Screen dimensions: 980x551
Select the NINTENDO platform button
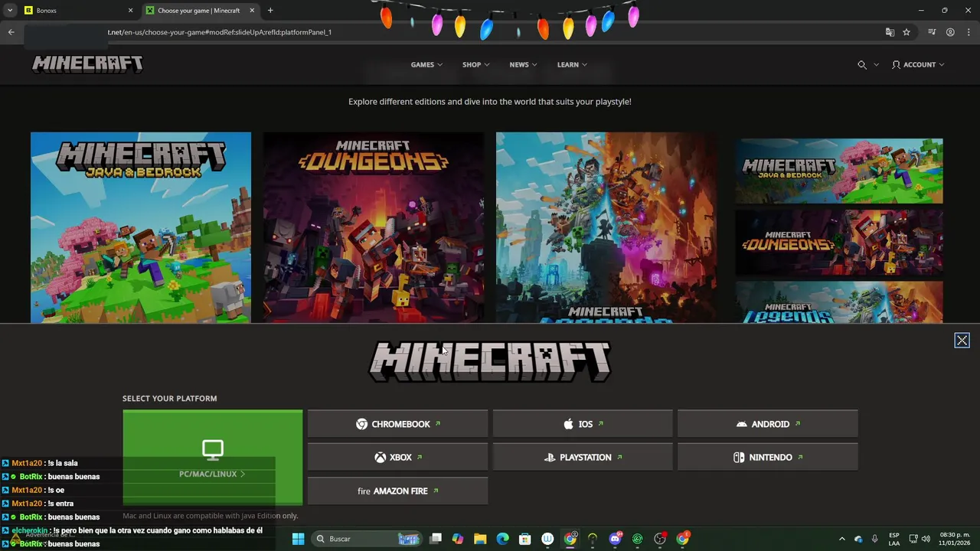[768, 458]
